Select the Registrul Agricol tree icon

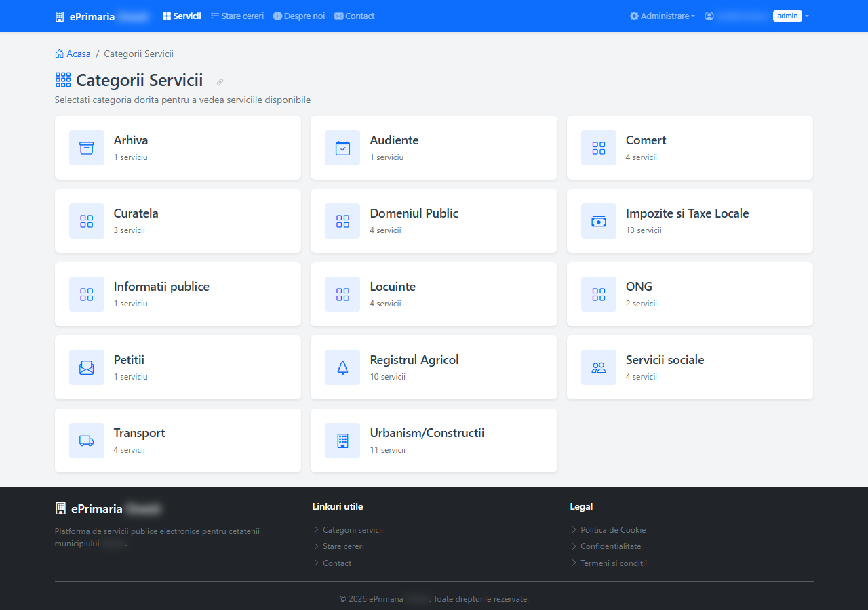tap(342, 367)
